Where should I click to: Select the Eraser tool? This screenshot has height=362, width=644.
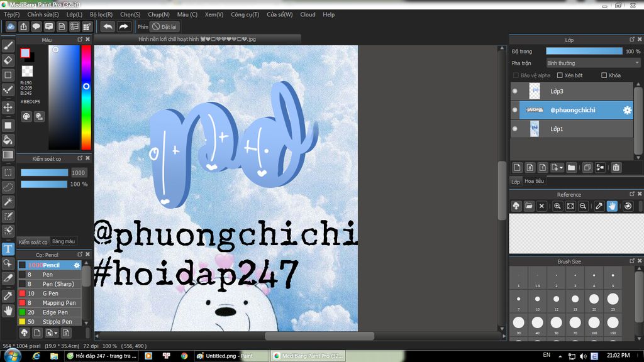[8, 60]
